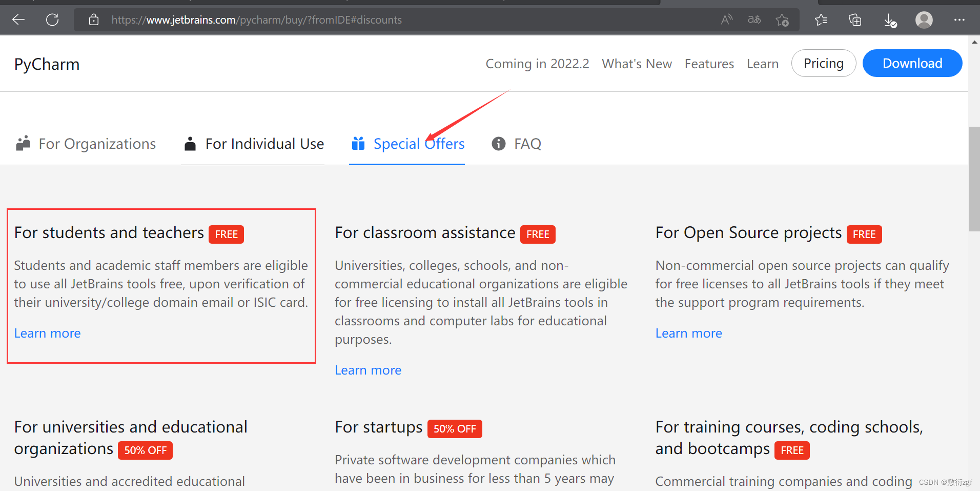Click the PyCharm logo text
Image resolution: width=980 pixels, height=491 pixels.
point(47,64)
